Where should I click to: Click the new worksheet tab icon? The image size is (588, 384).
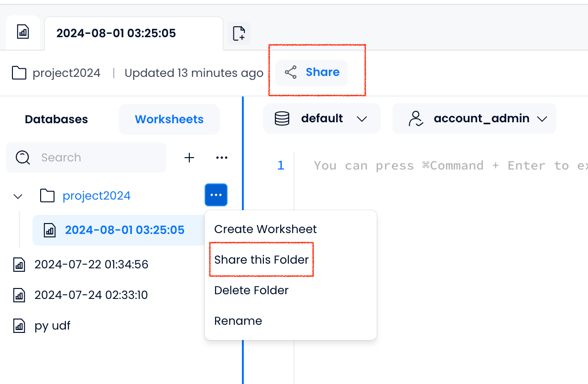(x=239, y=33)
